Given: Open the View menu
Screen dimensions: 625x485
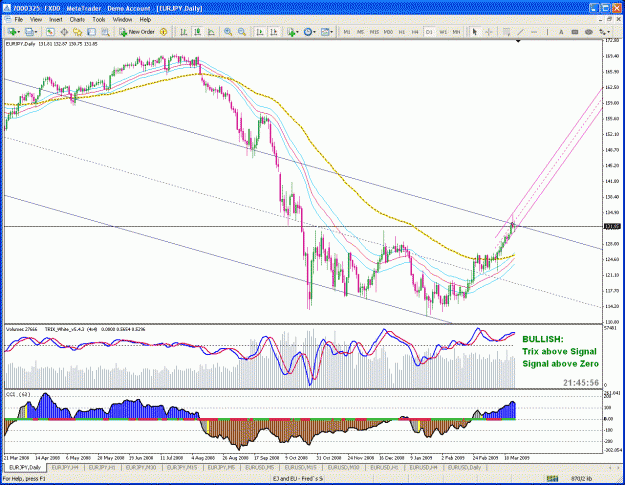Looking at the screenshot, I should [35, 20].
